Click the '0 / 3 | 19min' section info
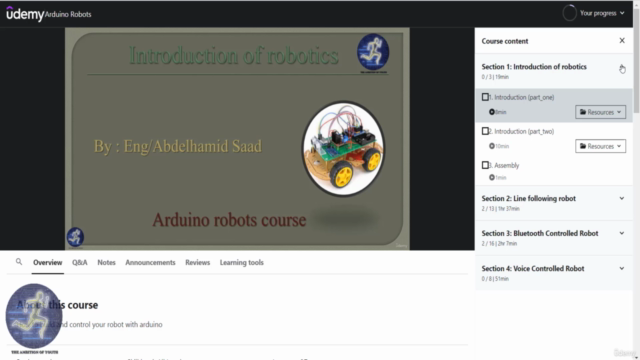Screen dimensions: 640x360 point(495,77)
